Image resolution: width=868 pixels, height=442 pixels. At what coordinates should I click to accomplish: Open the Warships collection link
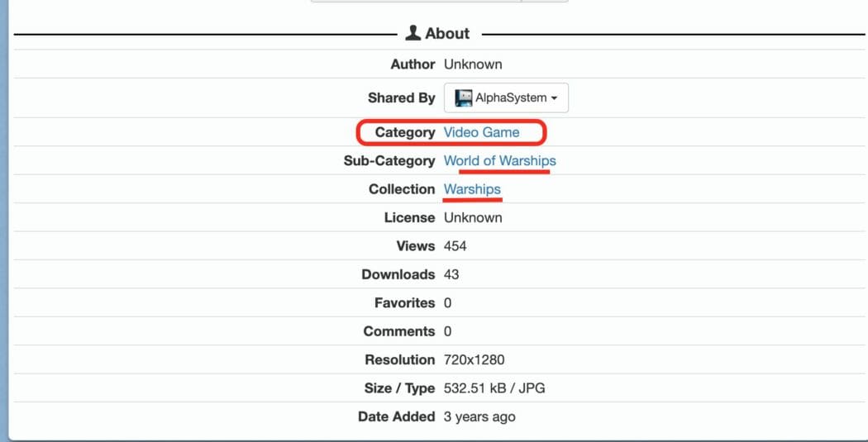(x=472, y=189)
